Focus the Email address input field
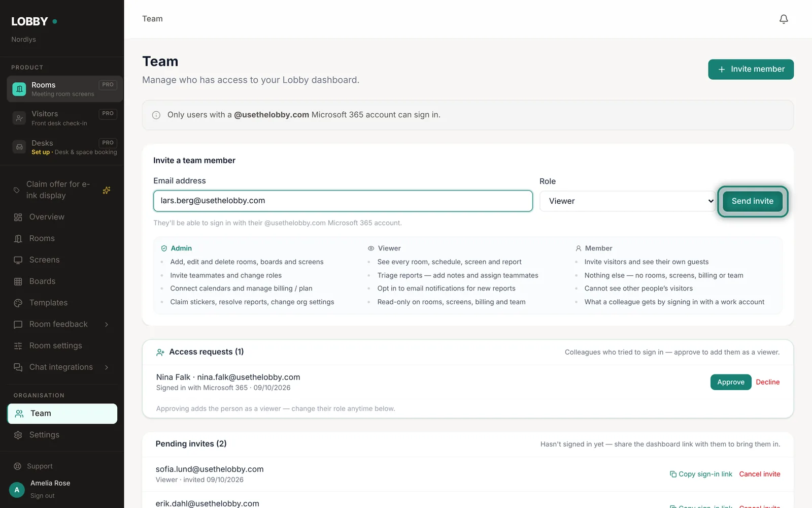812x508 pixels. tap(343, 201)
